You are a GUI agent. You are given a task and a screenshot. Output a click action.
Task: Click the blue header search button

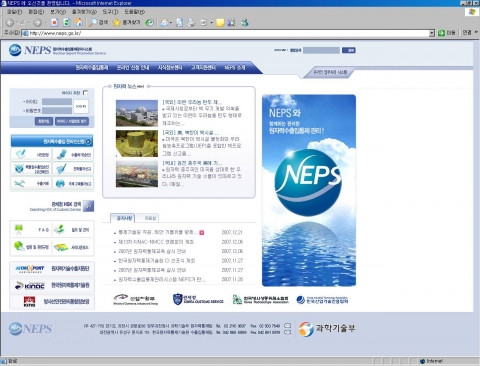(x=349, y=50)
